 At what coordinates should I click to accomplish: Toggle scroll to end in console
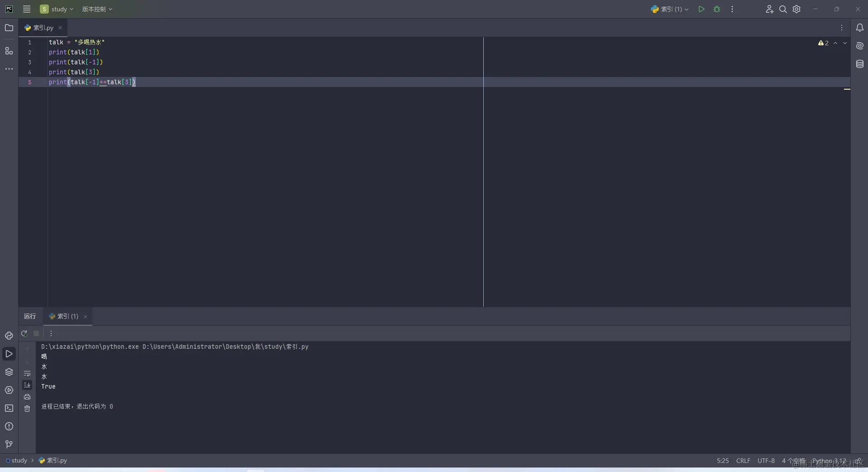click(x=27, y=385)
